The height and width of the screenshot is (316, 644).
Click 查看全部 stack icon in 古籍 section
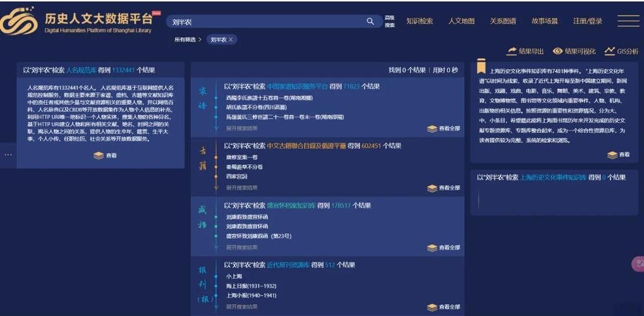[x=432, y=188]
